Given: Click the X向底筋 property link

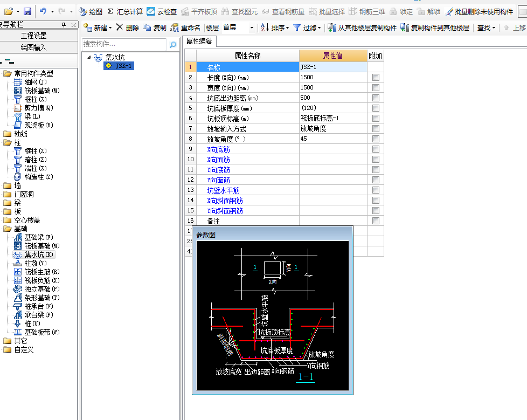Looking at the screenshot, I should click(218, 149).
